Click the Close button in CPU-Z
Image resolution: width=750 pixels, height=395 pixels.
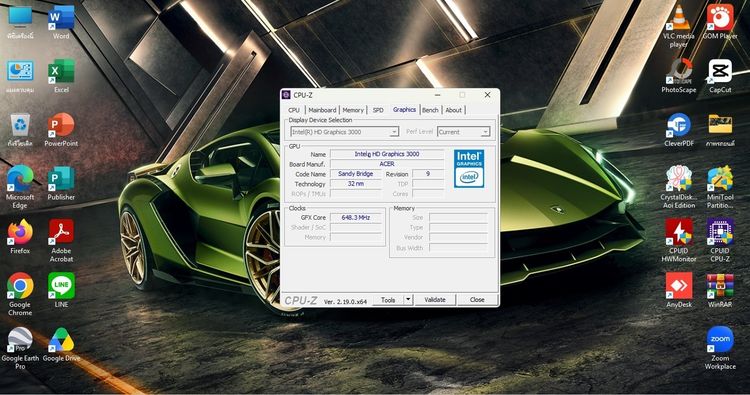tap(477, 300)
